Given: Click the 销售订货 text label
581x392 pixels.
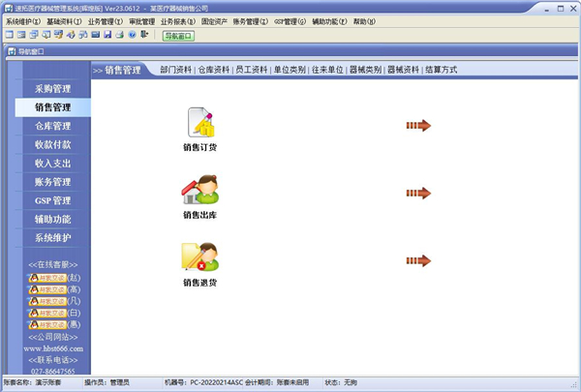Looking at the screenshot, I should (x=200, y=147).
